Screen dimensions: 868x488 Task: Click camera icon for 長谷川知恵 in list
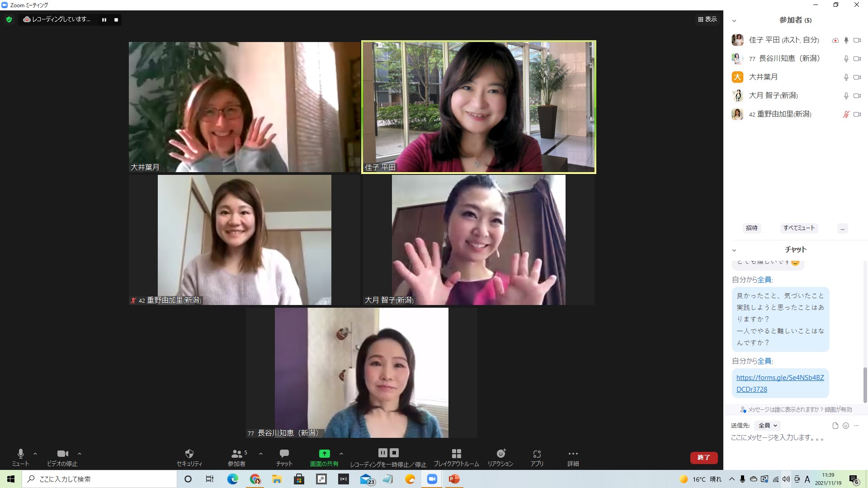(x=857, y=59)
